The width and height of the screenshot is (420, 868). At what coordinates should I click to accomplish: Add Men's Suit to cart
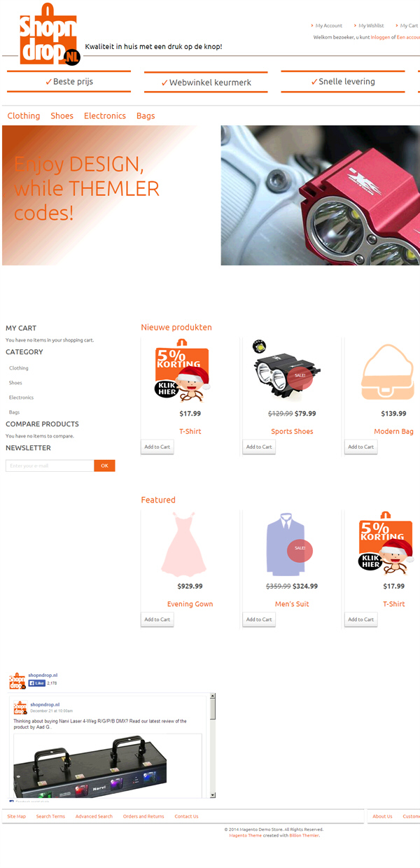click(259, 619)
